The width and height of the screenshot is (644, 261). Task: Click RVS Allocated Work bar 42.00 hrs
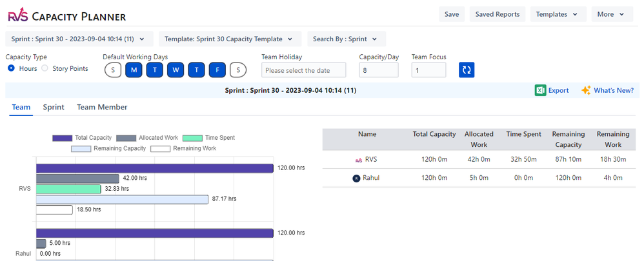click(x=77, y=179)
